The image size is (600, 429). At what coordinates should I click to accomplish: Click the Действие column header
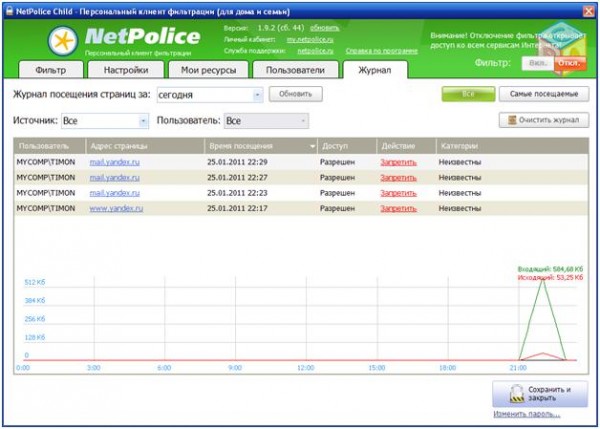point(406,146)
